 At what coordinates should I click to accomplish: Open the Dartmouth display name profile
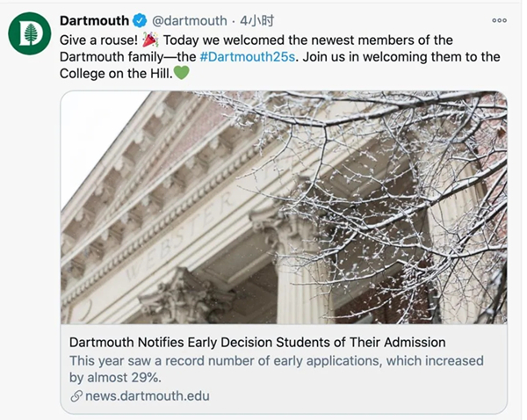click(94, 20)
